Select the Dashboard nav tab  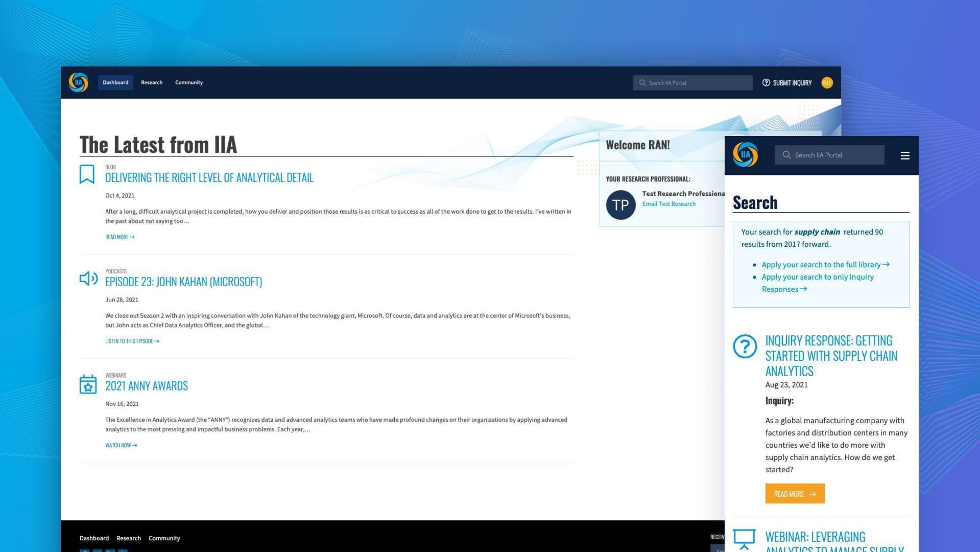point(115,82)
